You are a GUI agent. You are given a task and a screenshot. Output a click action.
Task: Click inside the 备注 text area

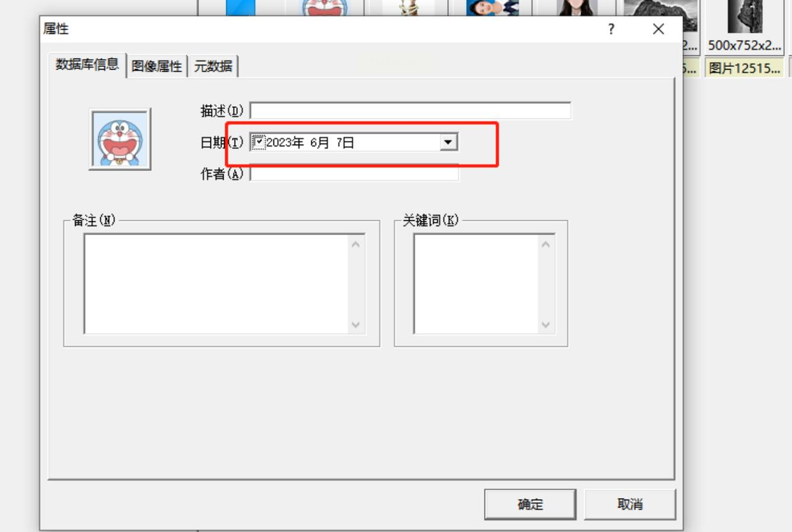click(x=216, y=284)
